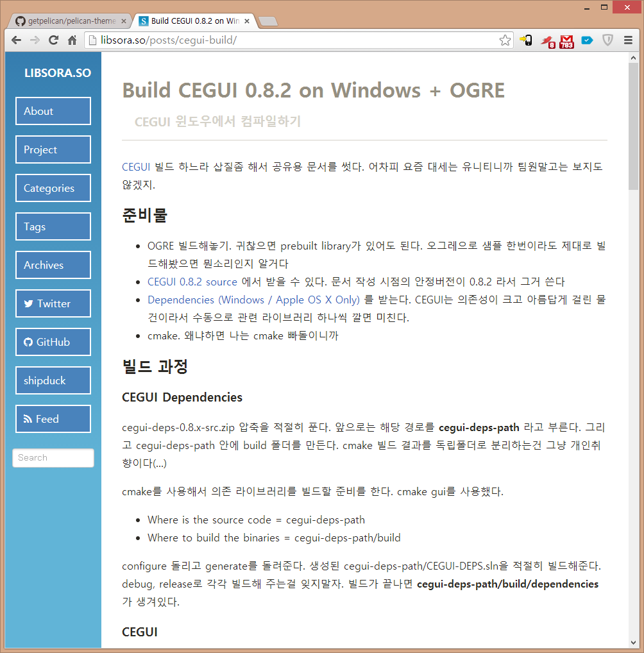The height and width of the screenshot is (653, 644).
Task: Close the getpelican/pelican-theme tab
Action: pos(124,21)
